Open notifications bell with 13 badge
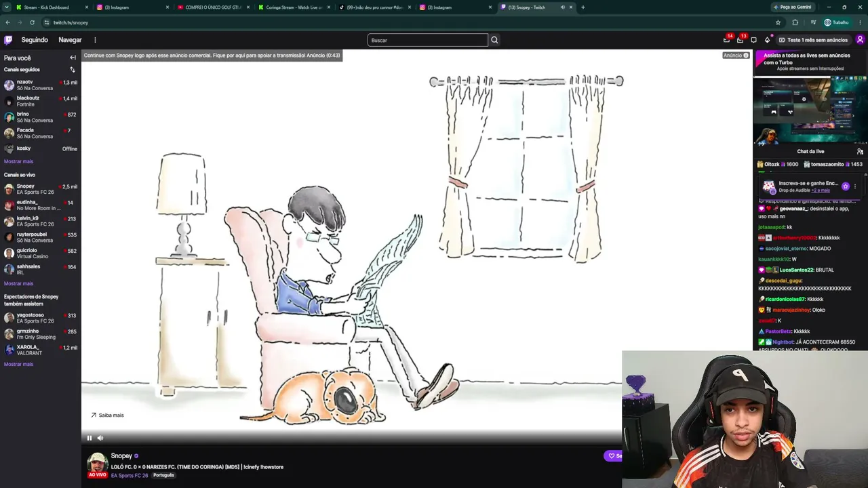Screen dimensions: 868x488 tap(740, 40)
